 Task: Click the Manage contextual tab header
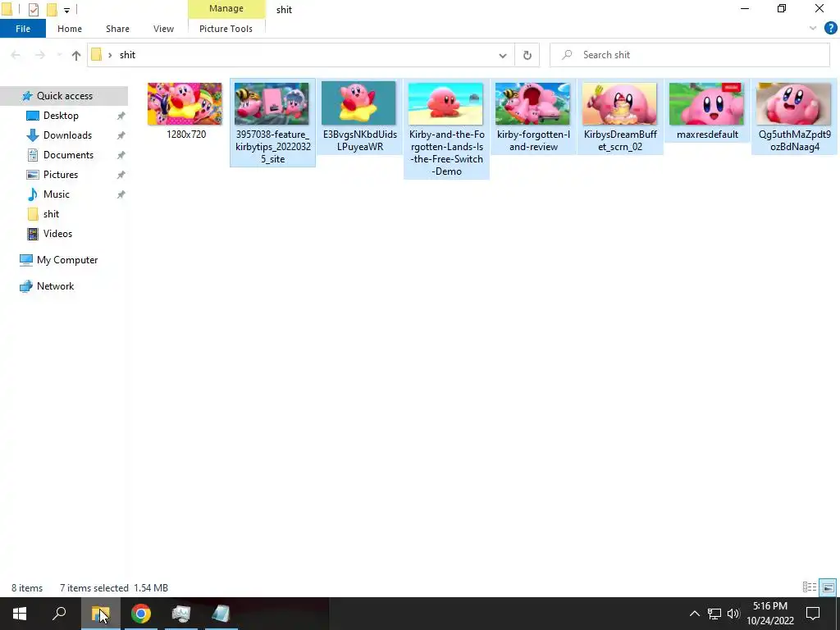pos(226,8)
